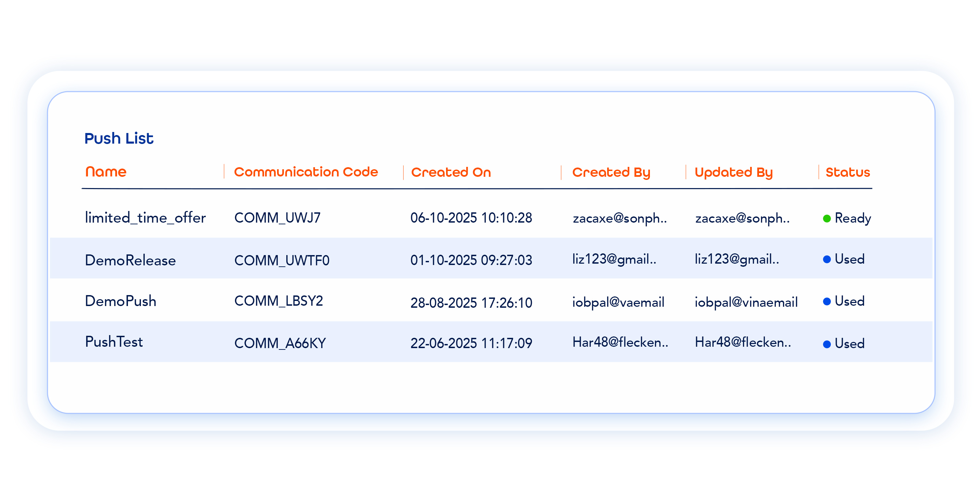
Task: Click the Updated By column header
Action: pyautogui.click(x=733, y=172)
